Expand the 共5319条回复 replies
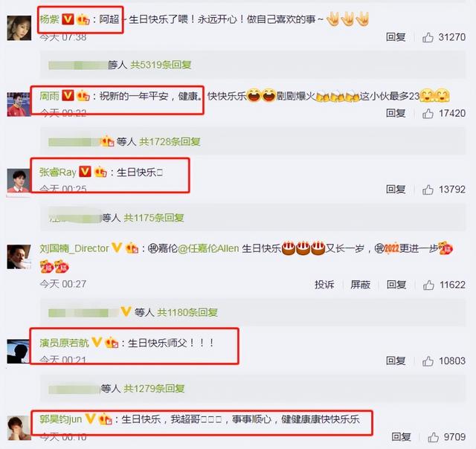This screenshot has height=449, width=476. tap(161, 65)
